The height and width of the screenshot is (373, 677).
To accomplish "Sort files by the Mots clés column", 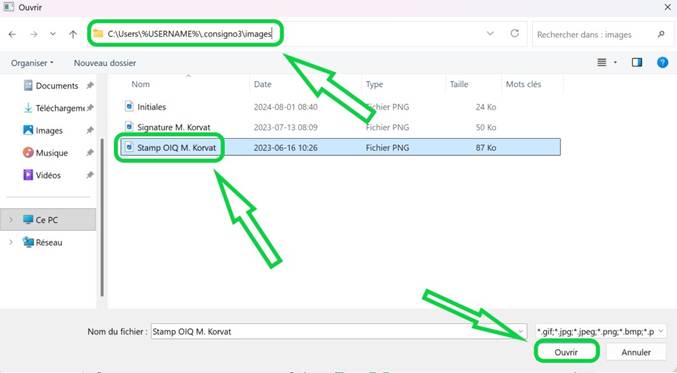I will tap(523, 84).
